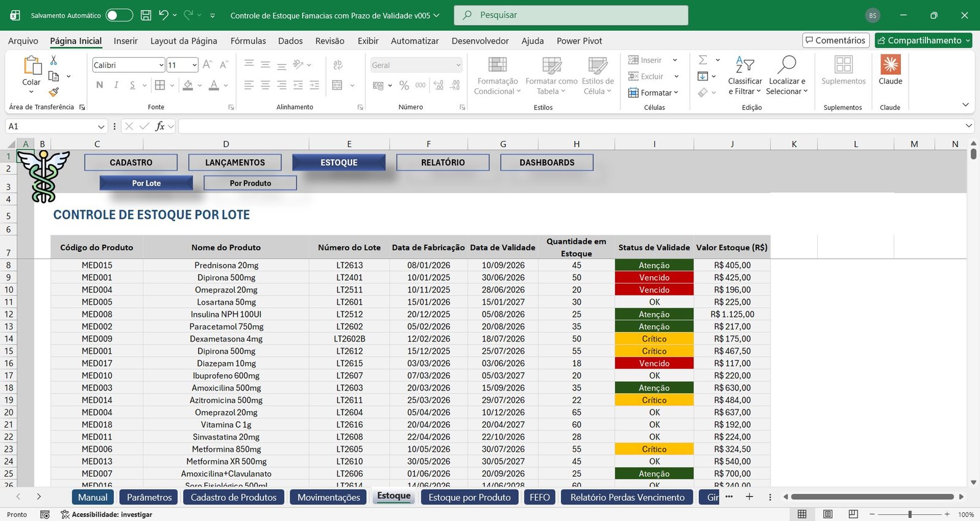Open Classificar e Filtrar dropdown

click(x=745, y=76)
